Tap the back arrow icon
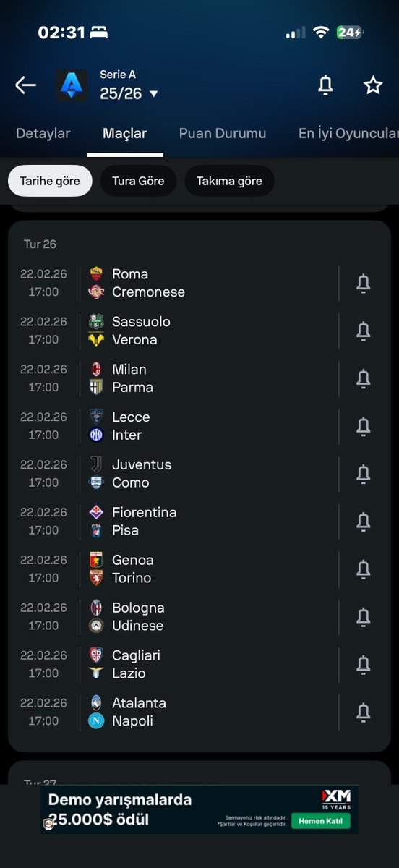Screen dimensions: 399x868 click(x=25, y=85)
